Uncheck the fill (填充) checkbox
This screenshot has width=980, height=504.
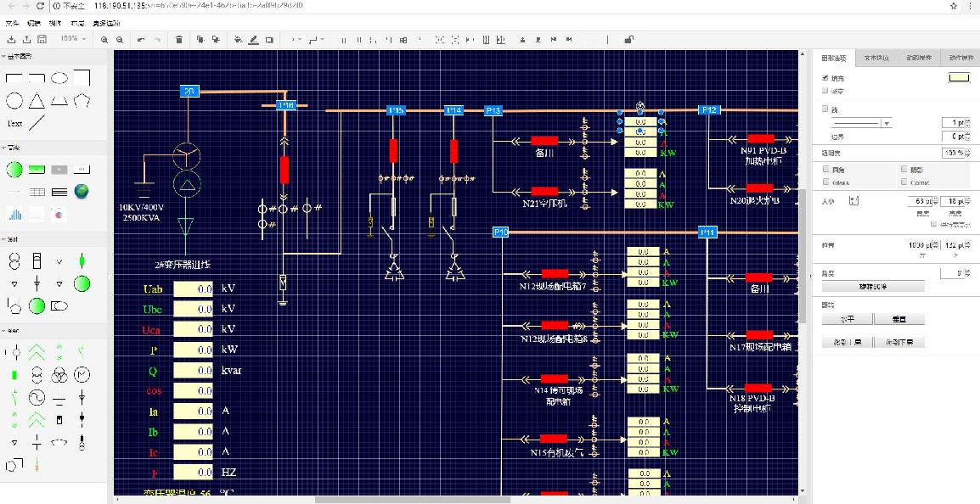(825, 77)
